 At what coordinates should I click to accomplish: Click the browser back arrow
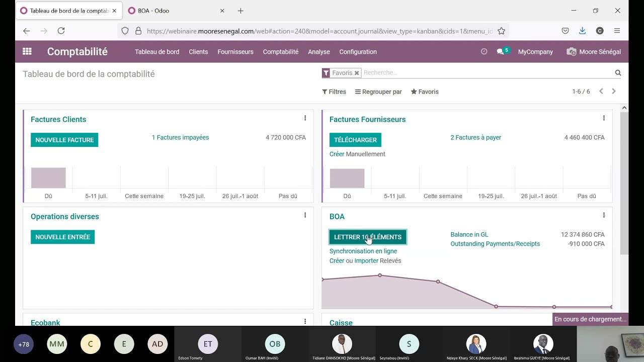click(x=27, y=31)
